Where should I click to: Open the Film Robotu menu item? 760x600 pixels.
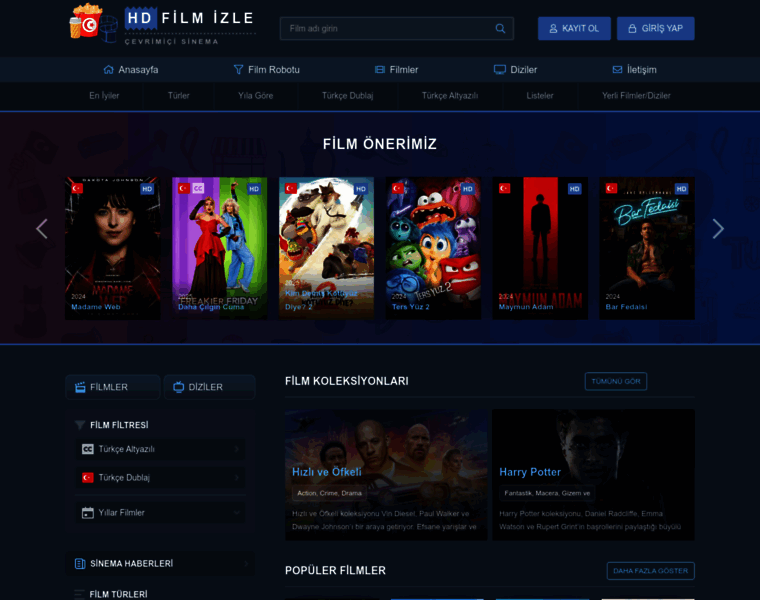click(267, 70)
